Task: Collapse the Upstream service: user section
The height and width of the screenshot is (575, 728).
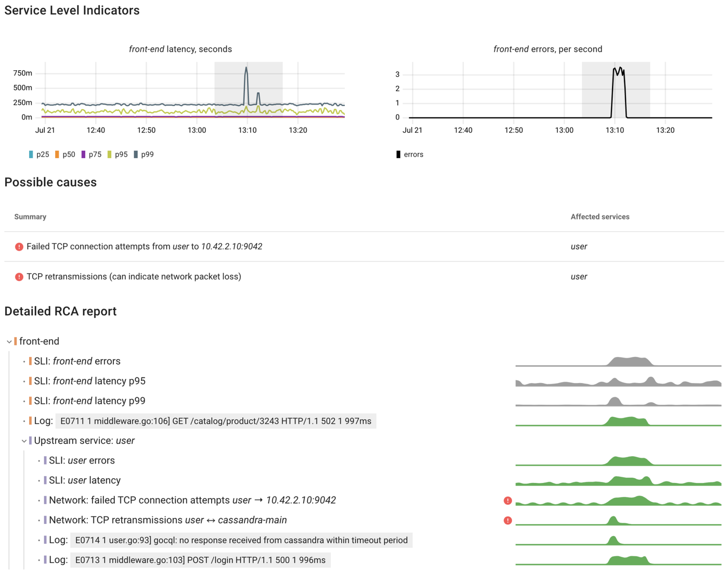Action: pyautogui.click(x=24, y=440)
